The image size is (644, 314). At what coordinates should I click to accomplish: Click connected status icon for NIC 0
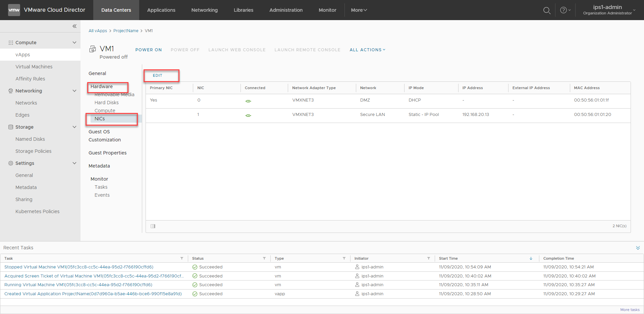(248, 101)
